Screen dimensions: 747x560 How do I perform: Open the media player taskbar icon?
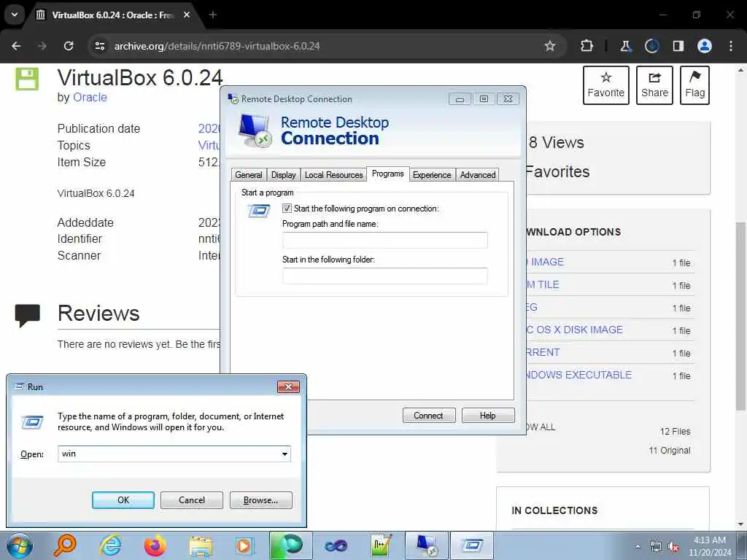(245, 545)
